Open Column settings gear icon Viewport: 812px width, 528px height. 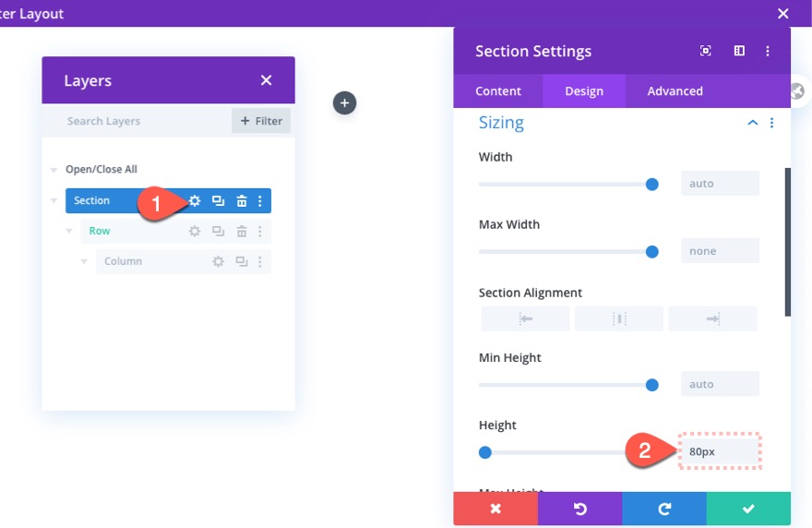pos(219,261)
